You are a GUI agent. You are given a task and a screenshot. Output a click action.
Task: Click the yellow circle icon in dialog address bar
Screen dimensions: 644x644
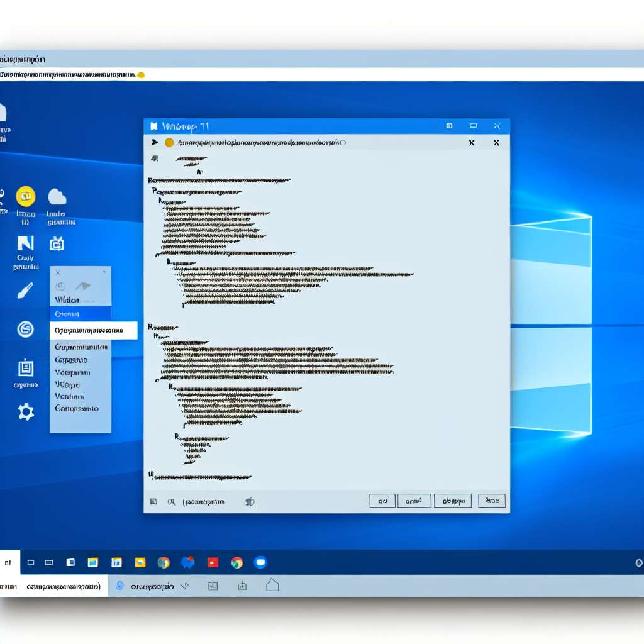169,143
